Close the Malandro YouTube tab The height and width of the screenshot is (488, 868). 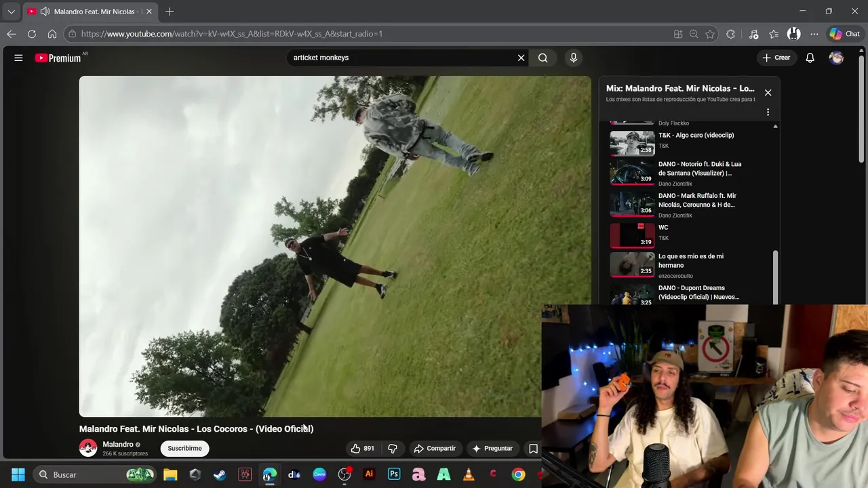click(x=149, y=12)
